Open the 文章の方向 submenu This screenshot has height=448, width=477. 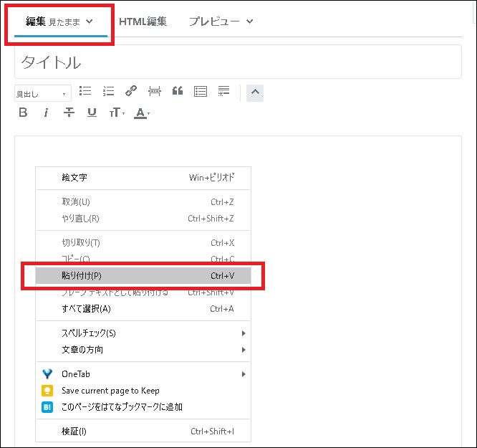143,350
